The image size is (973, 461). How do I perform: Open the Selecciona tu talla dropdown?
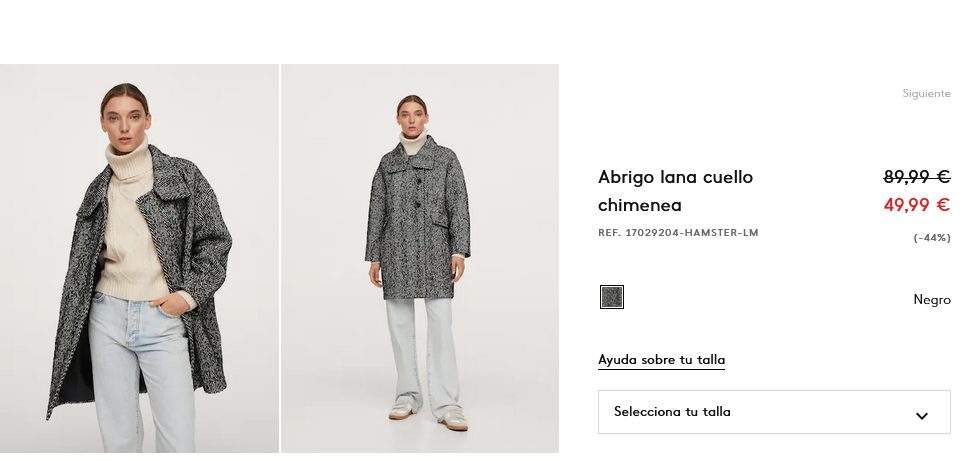coord(774,412)
